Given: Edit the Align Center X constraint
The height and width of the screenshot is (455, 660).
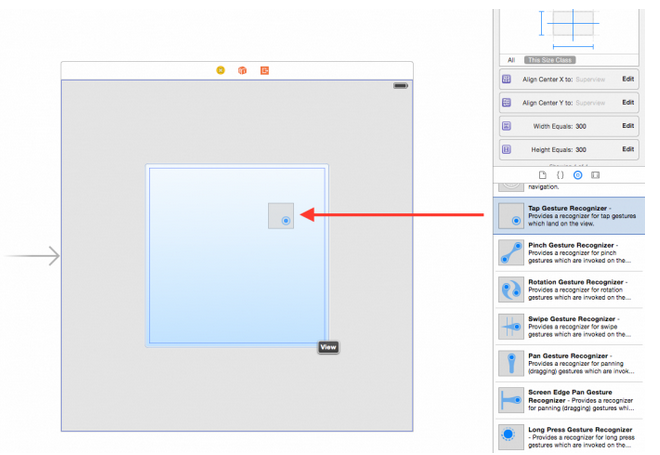Looking at the screenshot, I should point(628,79).
